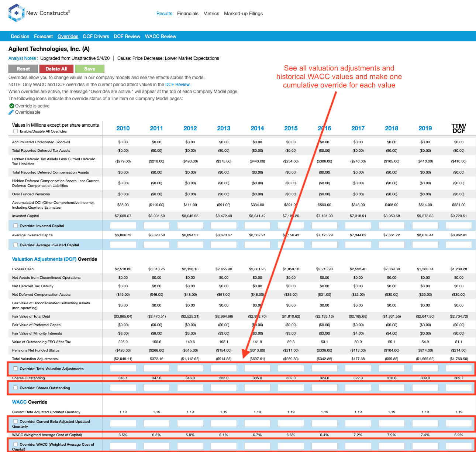
Task: Click the 2017 column header
Action: pos(358,128)
